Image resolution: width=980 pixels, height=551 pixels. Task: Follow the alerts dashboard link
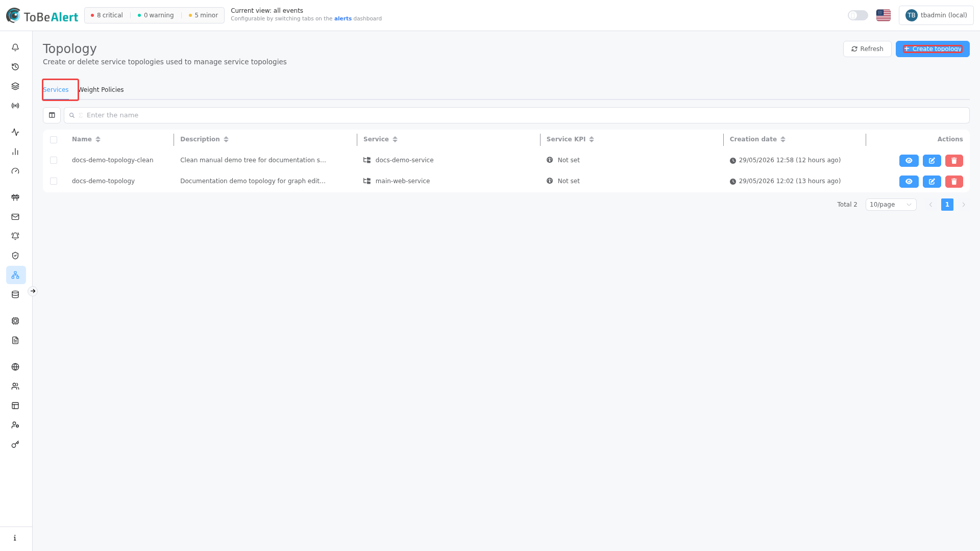pos(343,19)
